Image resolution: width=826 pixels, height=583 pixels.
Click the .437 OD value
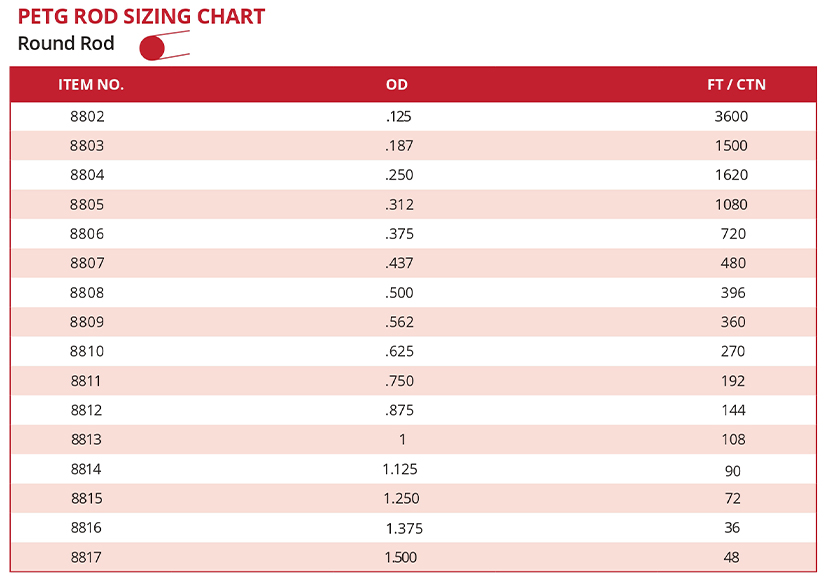(399, 264)
